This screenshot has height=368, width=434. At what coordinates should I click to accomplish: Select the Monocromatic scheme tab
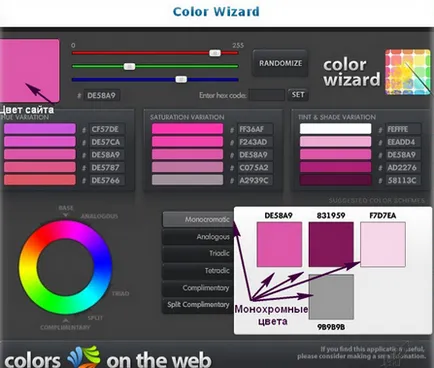(198, 219)
